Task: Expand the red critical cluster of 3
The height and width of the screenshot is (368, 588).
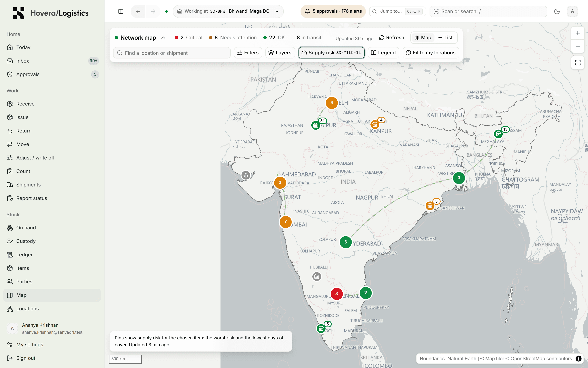Action: [336, 294]
